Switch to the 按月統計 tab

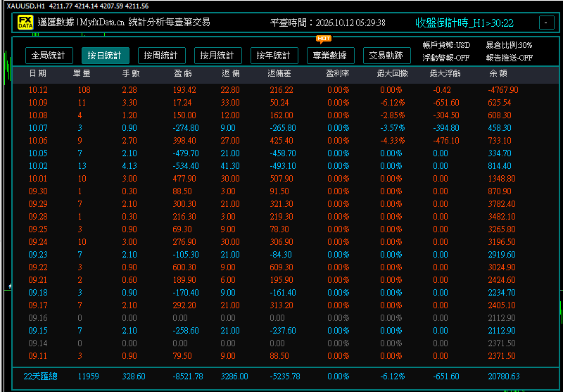point(218,56)
